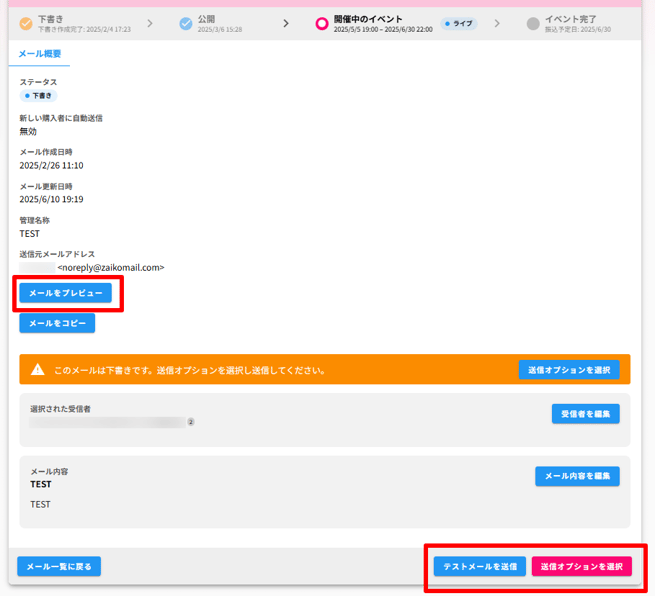
Task: Click the TEST body text in メール内容
Action: click(x=40, y=505)
